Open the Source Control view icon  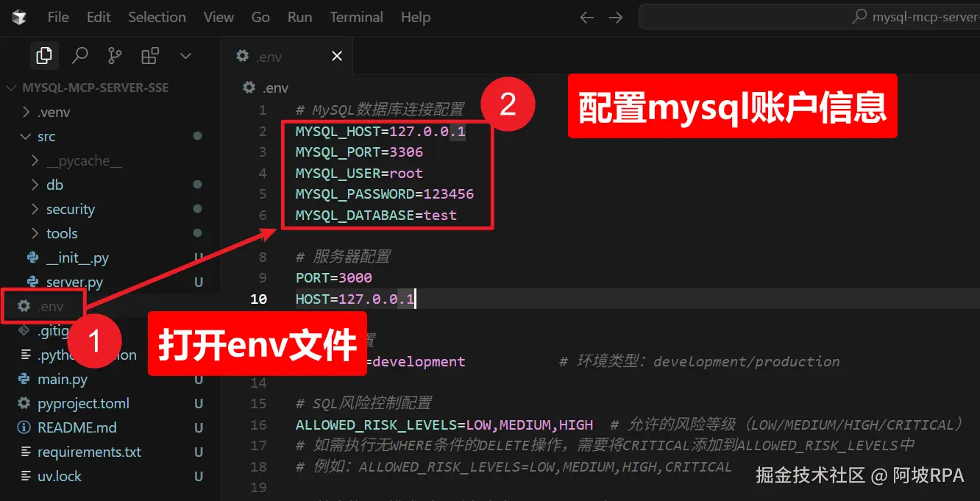pos(115,56)
